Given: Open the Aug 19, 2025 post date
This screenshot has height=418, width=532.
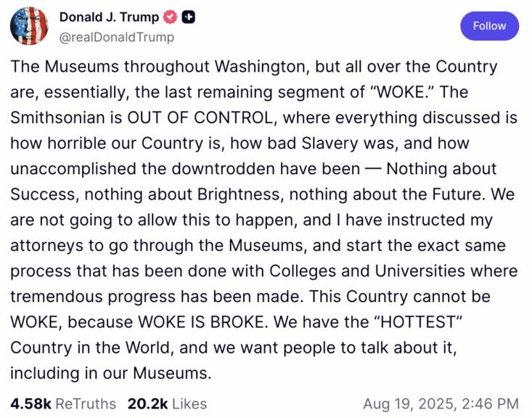Looking at the screenshot, I should pyautogui.click(x=409, y=404).
